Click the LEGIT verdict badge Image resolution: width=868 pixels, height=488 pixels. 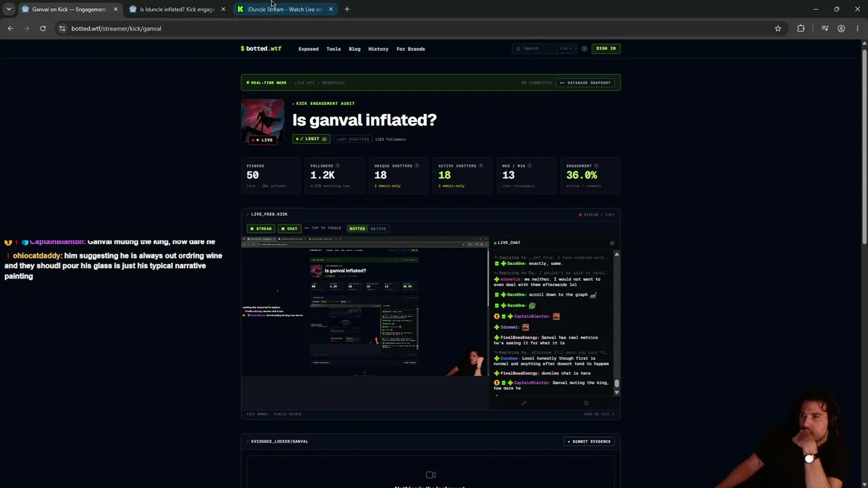tap(311, 139)
